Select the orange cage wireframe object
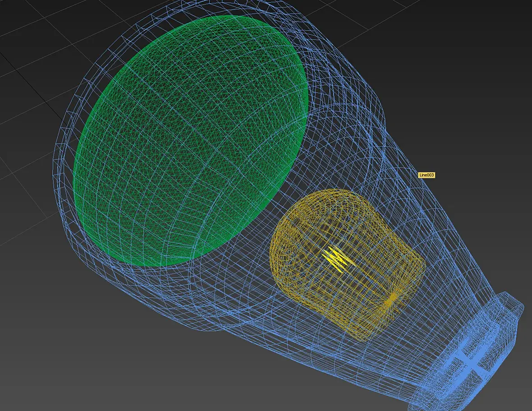The width and height of the screenshot is (532, 411). 347,264
